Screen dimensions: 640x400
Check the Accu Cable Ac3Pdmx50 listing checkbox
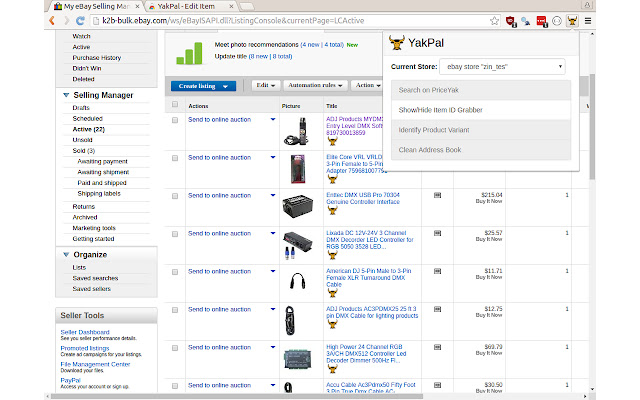pyautogui.click(x=175, y=386)
